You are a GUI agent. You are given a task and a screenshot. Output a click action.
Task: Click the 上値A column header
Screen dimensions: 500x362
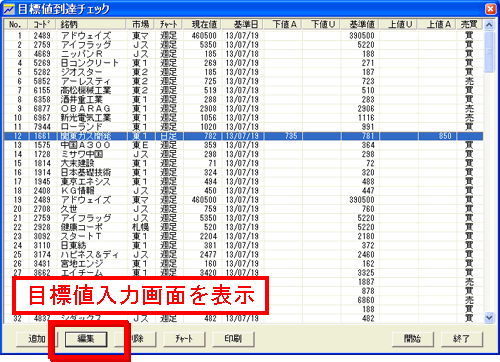(x=437, y=24)
